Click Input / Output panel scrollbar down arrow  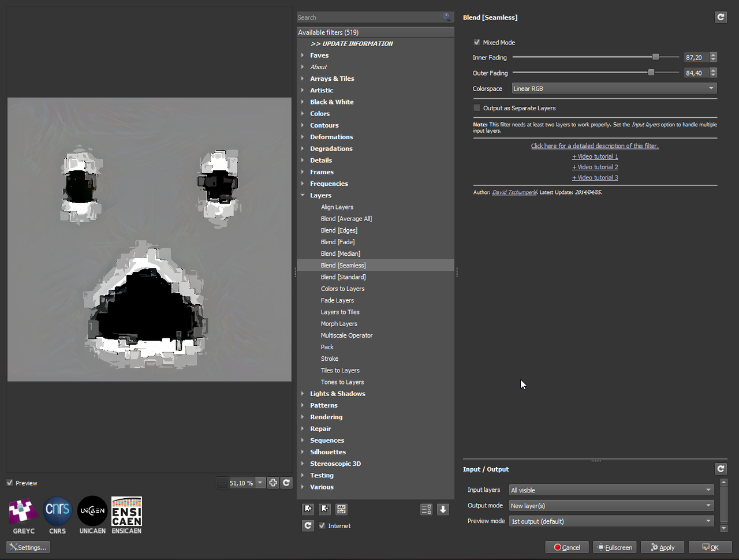(x=724, y=528)
